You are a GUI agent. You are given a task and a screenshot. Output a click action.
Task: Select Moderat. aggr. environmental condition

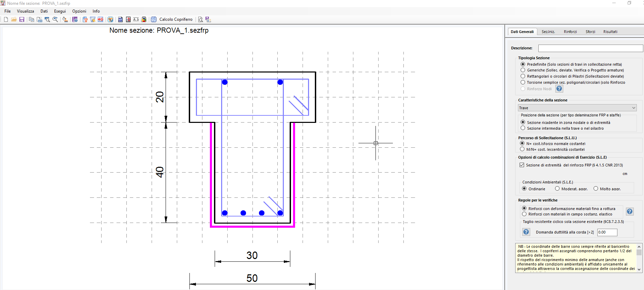pos(557,189)
